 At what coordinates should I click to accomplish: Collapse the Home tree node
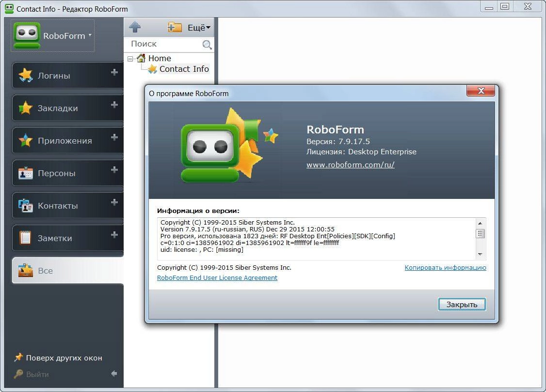tap(130, 59)
